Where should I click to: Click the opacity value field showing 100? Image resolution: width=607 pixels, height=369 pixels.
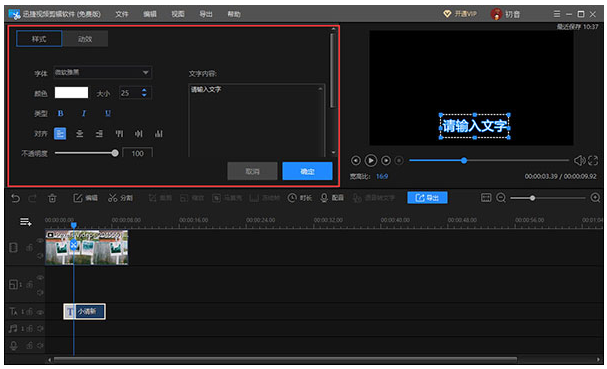click(137, 153)
